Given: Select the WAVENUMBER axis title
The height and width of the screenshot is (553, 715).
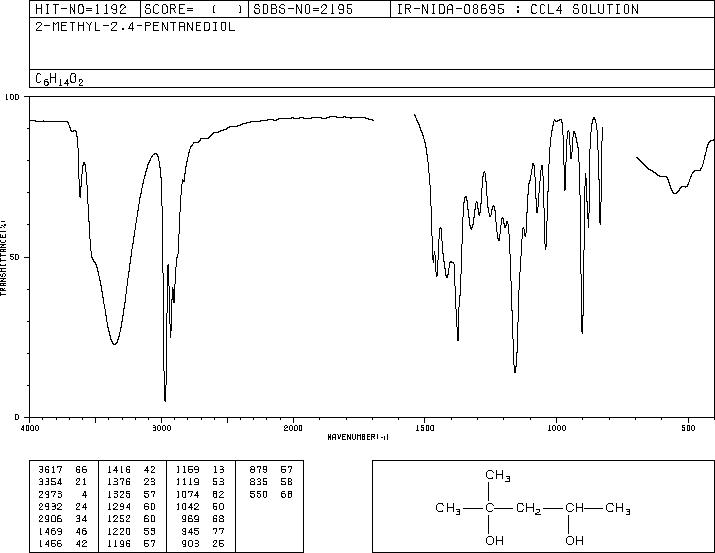Looking at the screenshot, I should click(358, 437).
